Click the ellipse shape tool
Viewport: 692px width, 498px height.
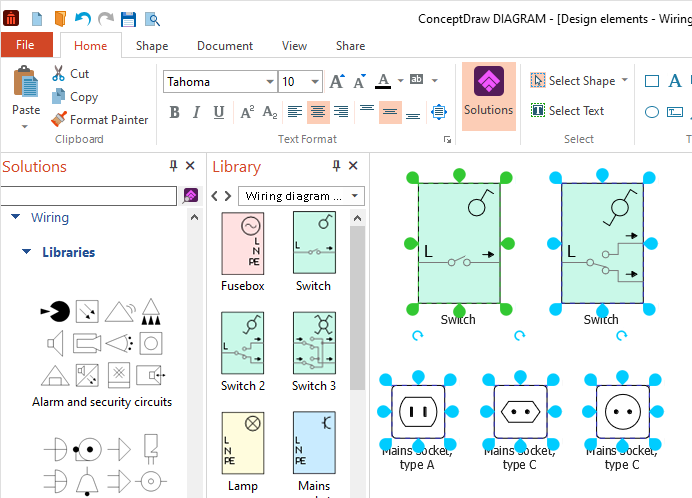click(x=652, y=112)
